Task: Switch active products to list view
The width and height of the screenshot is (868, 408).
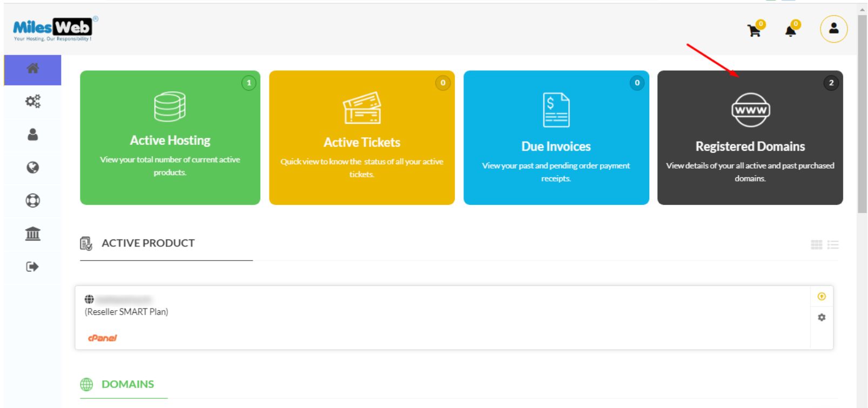Action: click(833, 245)
